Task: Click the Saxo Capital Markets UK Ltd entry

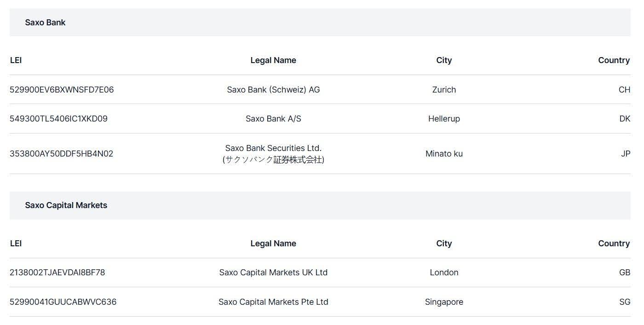Action: (273, 273)
